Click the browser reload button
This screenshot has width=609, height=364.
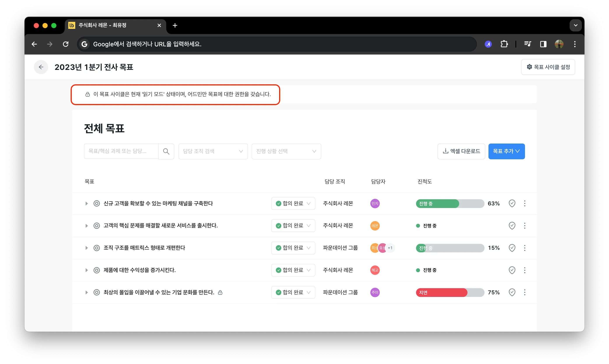coord(66,44)
